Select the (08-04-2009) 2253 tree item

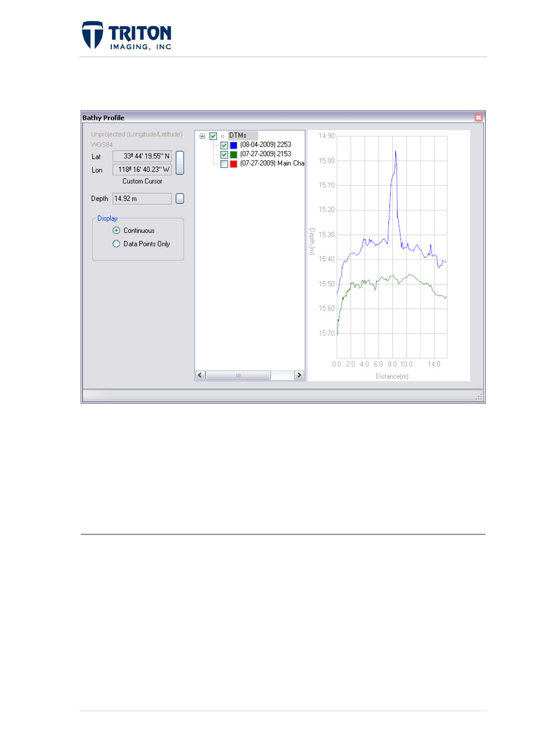tap(266, 145)
